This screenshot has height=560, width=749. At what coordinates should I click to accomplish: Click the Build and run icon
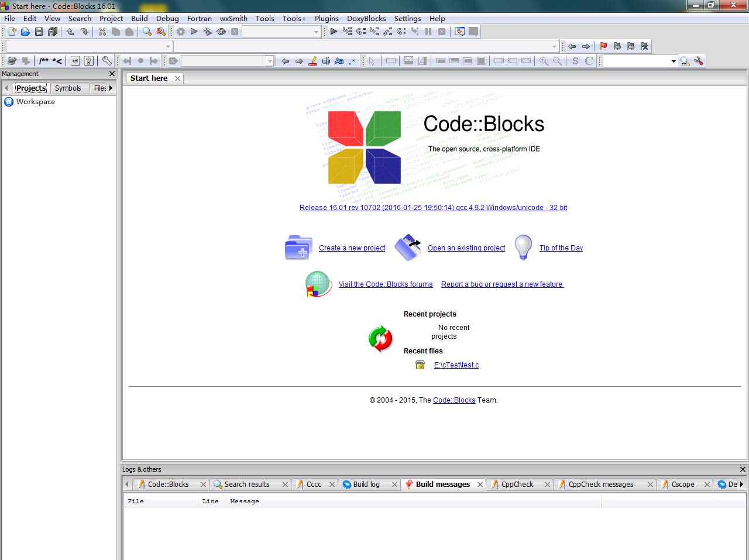(x=208, y=32)
